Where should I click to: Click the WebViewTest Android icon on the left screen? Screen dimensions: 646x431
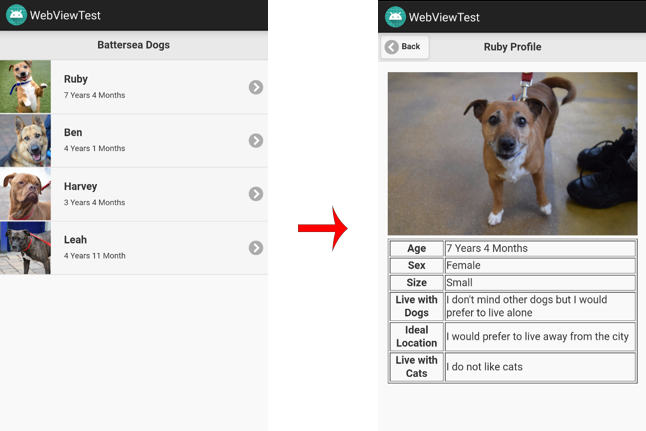[x=16, y=15]
